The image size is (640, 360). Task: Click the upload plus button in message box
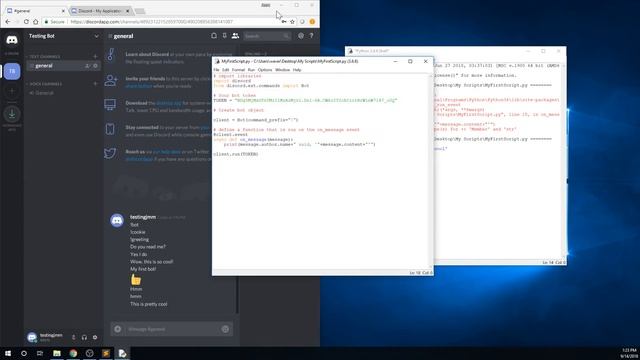pos(118,329)
